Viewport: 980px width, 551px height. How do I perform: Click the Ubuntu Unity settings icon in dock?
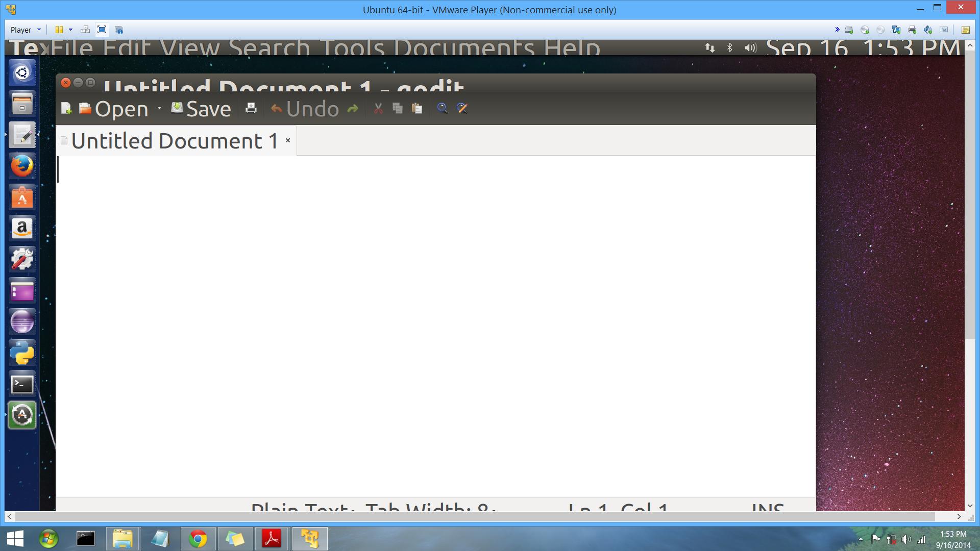(22, 259)
